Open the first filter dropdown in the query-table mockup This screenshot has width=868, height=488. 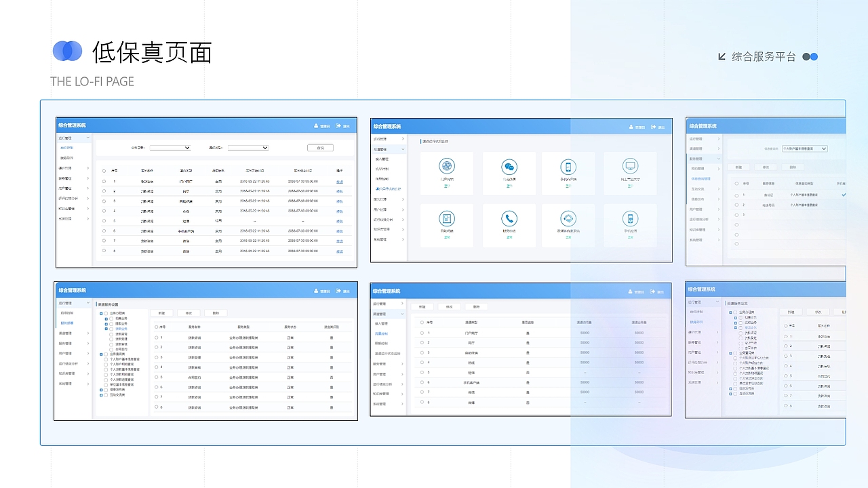tap(170, 148)
